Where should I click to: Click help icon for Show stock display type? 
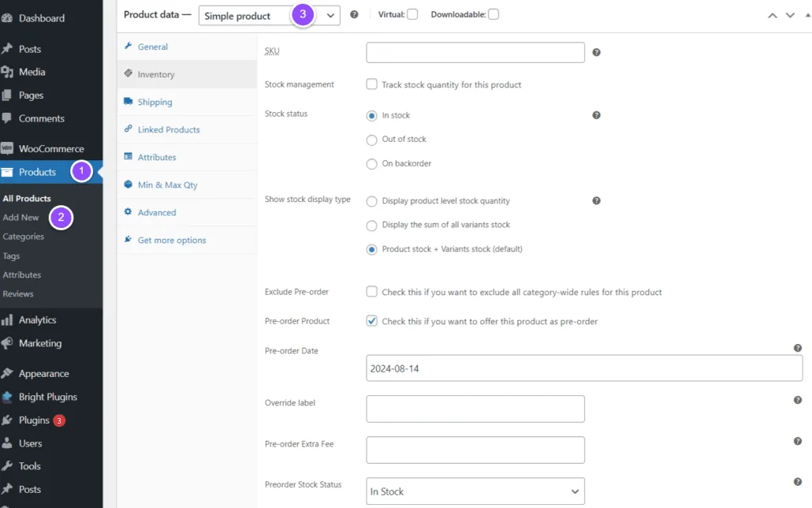pyautogui.click(x=596, y=200)
